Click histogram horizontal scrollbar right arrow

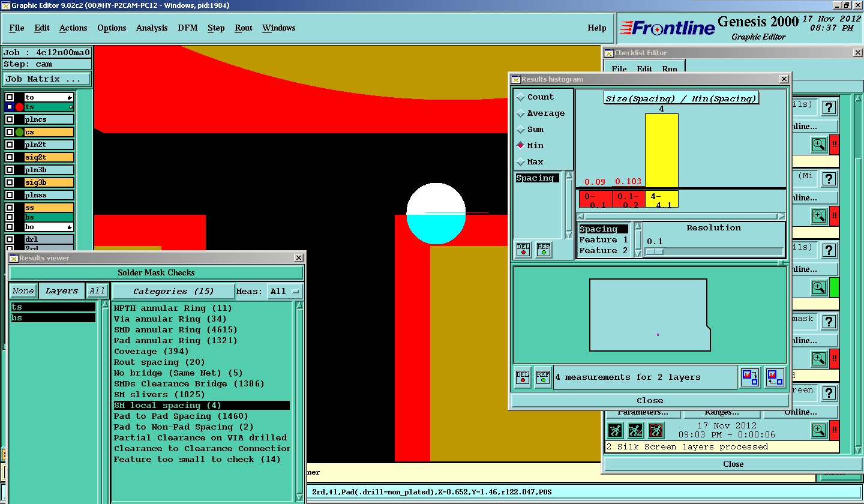coord(781,217)
